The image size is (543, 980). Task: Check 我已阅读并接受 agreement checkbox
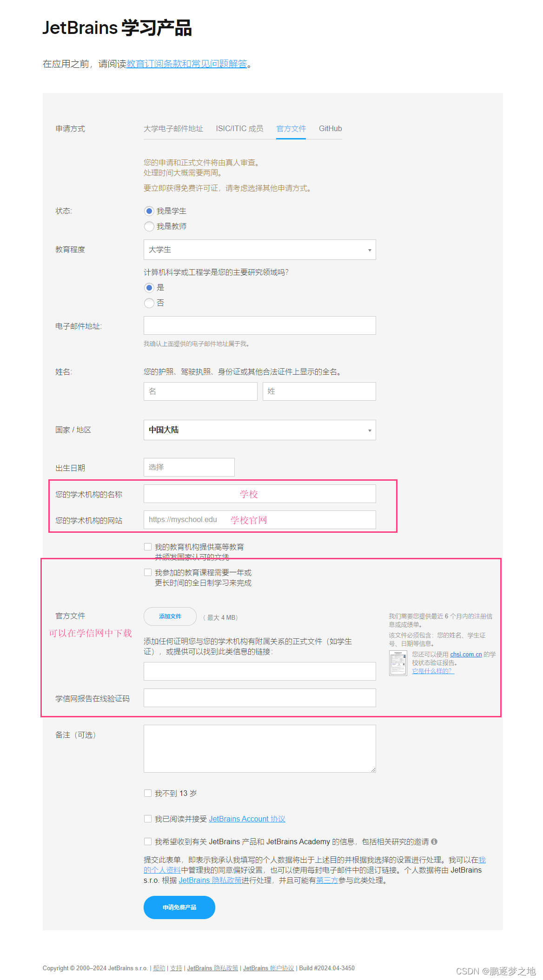pyautogui.click(x=148, y=819)
